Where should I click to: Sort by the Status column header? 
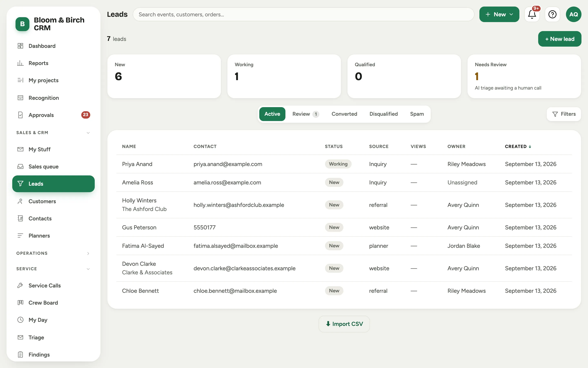pos(334,146)
